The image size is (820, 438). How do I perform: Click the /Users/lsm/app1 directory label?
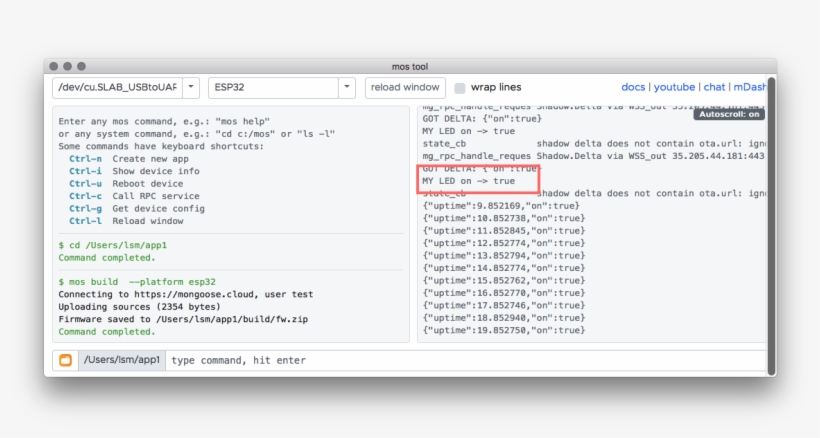click(x=121, y=360)
